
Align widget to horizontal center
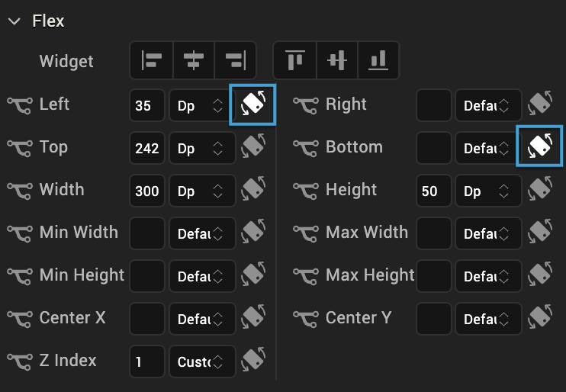[194, 61]
